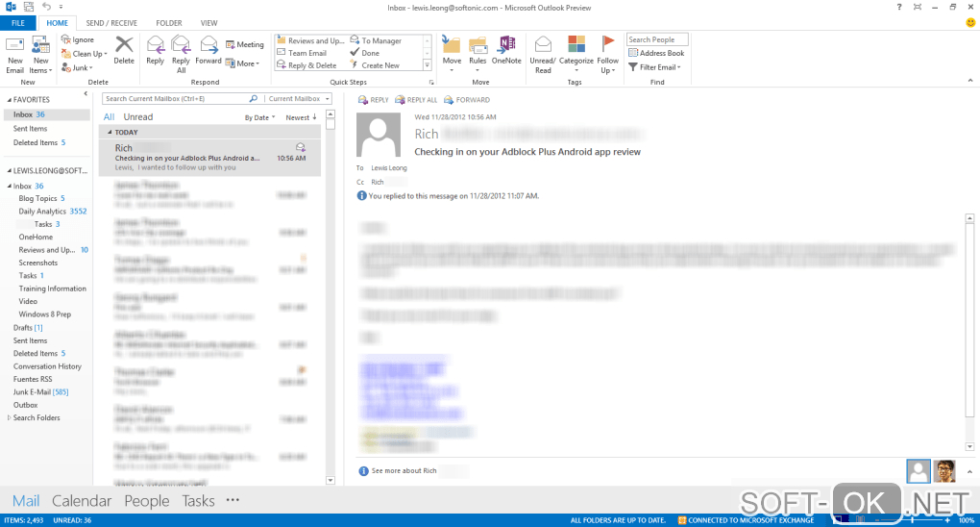Switch to Calendar view
This screenshot has height=527, width=980.
82,501
